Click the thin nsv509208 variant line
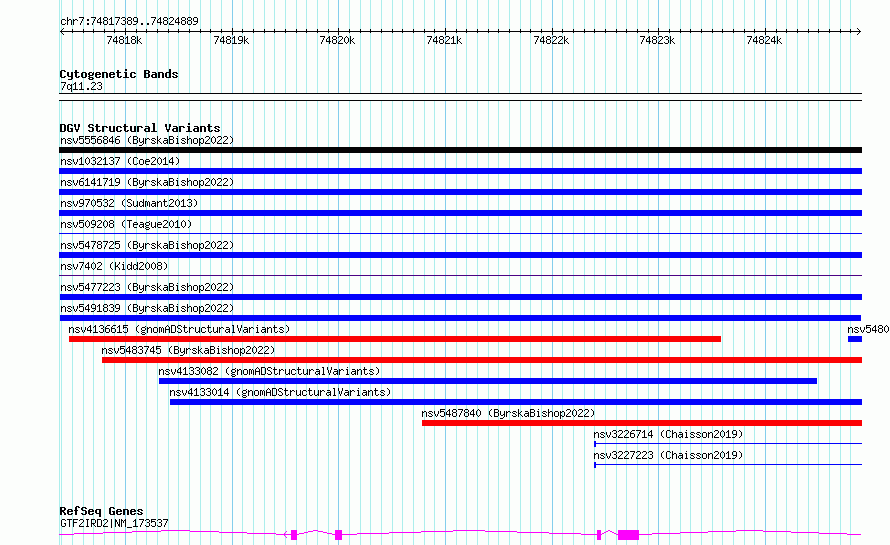This screenshot has height=545, width=890. pyautogui.click(x=460, y=233)
